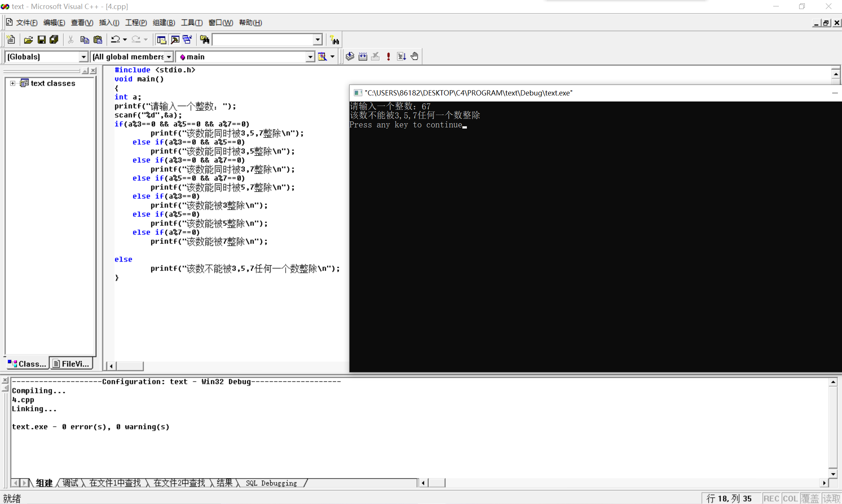Open the WizardBar actions dropdown arrow
This screenshot has width=842, height=504.
pyautogui.click(x=332, y=57)
